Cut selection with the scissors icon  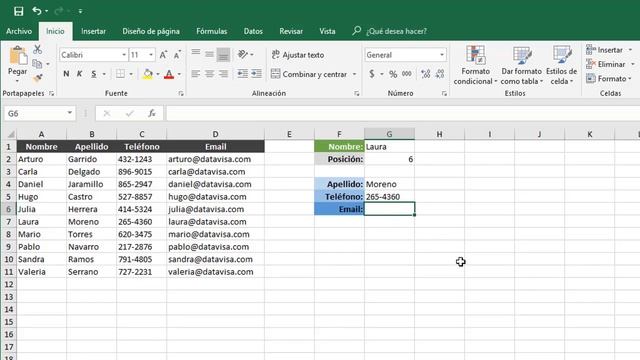pyautogui.click(x=38, y=49)
